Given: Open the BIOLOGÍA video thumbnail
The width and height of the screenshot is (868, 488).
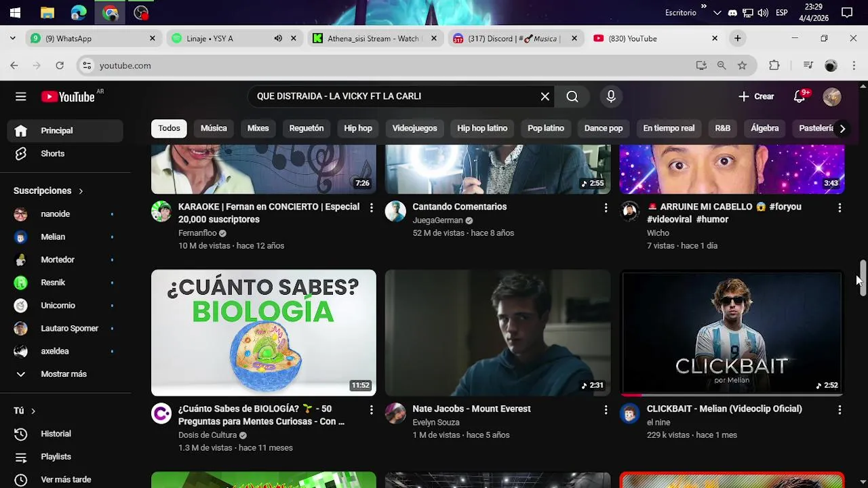Looking at the screenshot, I should coord(264,333).
